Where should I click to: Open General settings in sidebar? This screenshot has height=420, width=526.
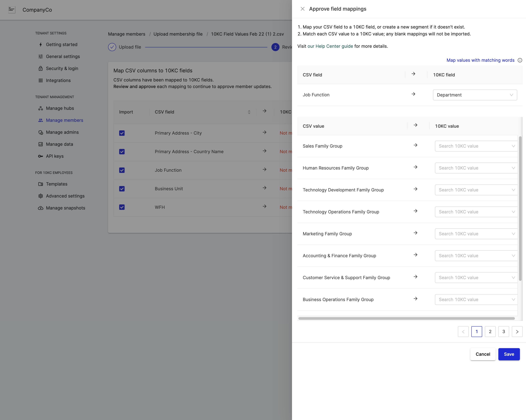pyautogui.click(x=63, y=56)
